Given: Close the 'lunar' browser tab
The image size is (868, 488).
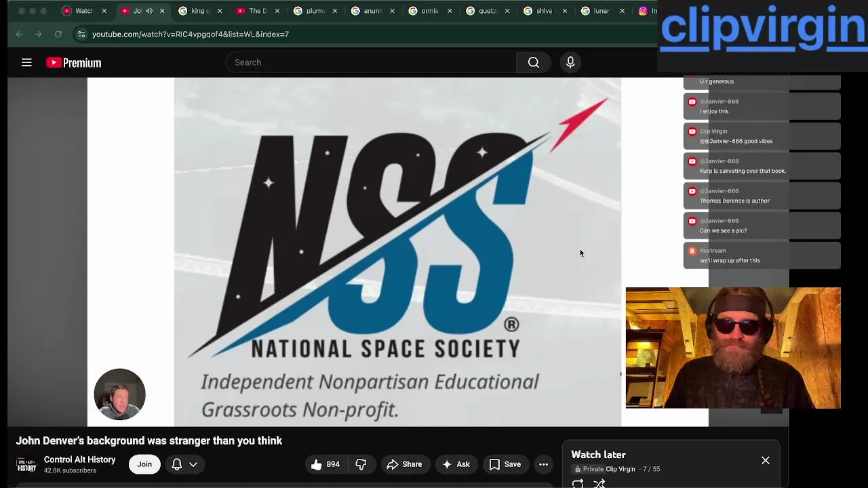Looking at the screenshot, I should (x=622, y=11).
